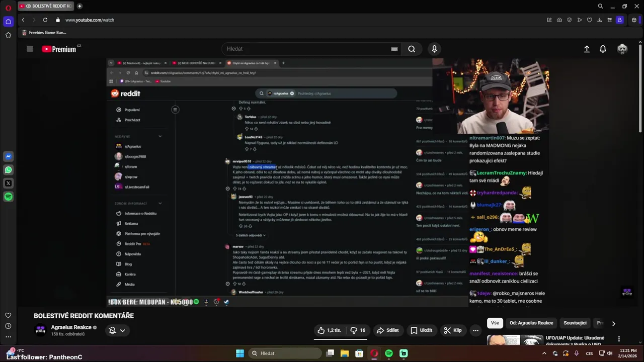
Task: Open the extensions cube icon
Action: pos(634,20)
